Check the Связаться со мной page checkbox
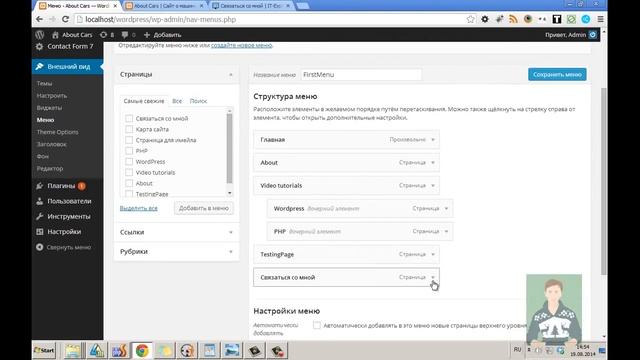Screen dimensions: 640x360 point(129,118)
